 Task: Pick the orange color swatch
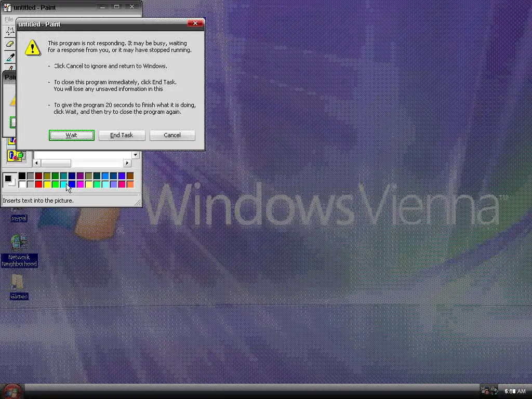pos(130,184)
